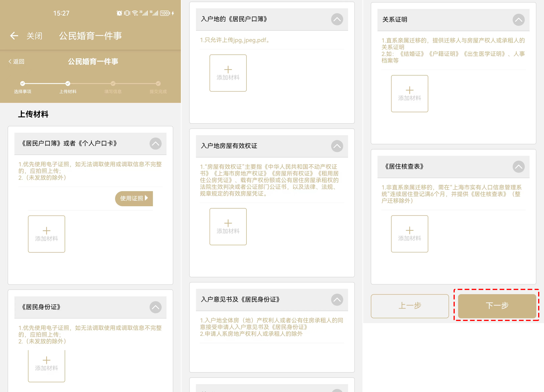Collapse the 关系证明 section
Image resolution: width=544 pixels, height=392 pixels.
click(518, 20)
